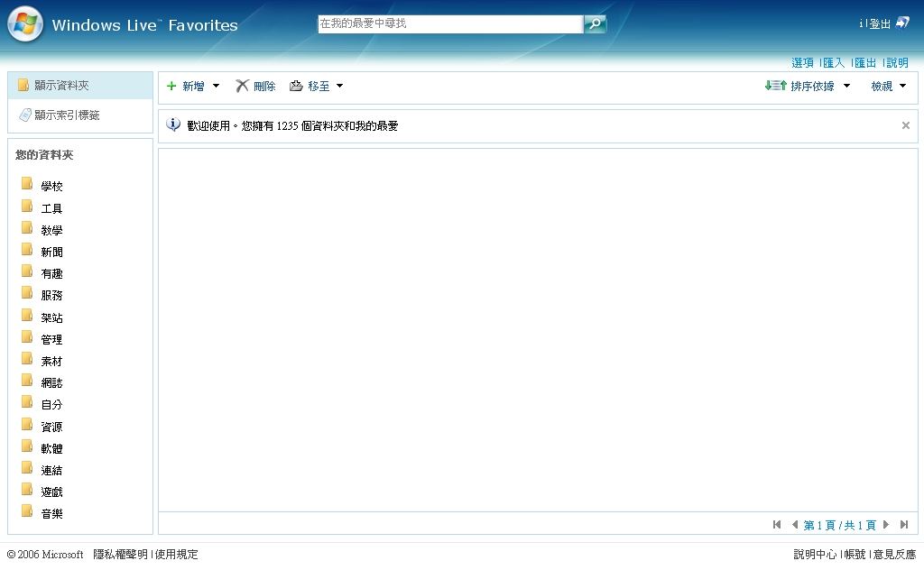Click the 您的資料夾 heading
924x570 pixels.
(44, 155)
